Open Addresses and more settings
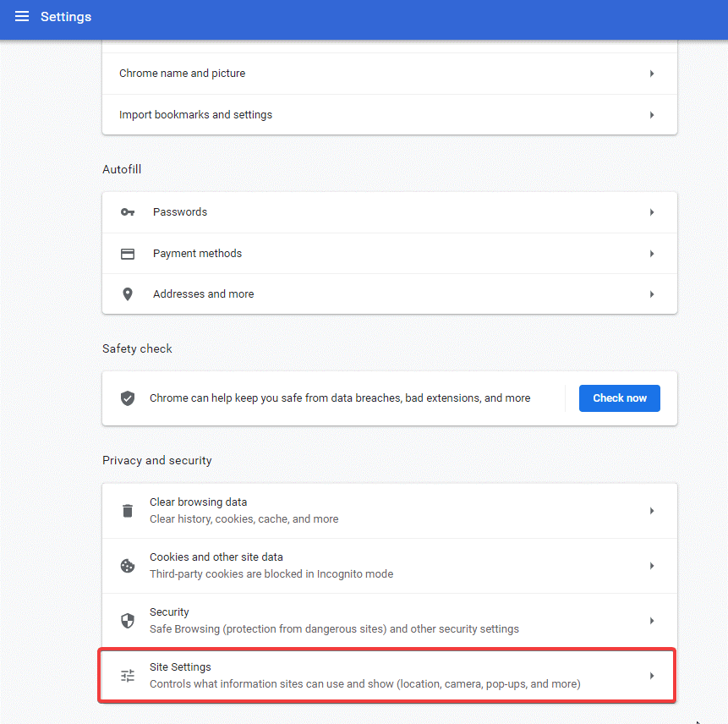728x724 pixels. coord(389,293)
